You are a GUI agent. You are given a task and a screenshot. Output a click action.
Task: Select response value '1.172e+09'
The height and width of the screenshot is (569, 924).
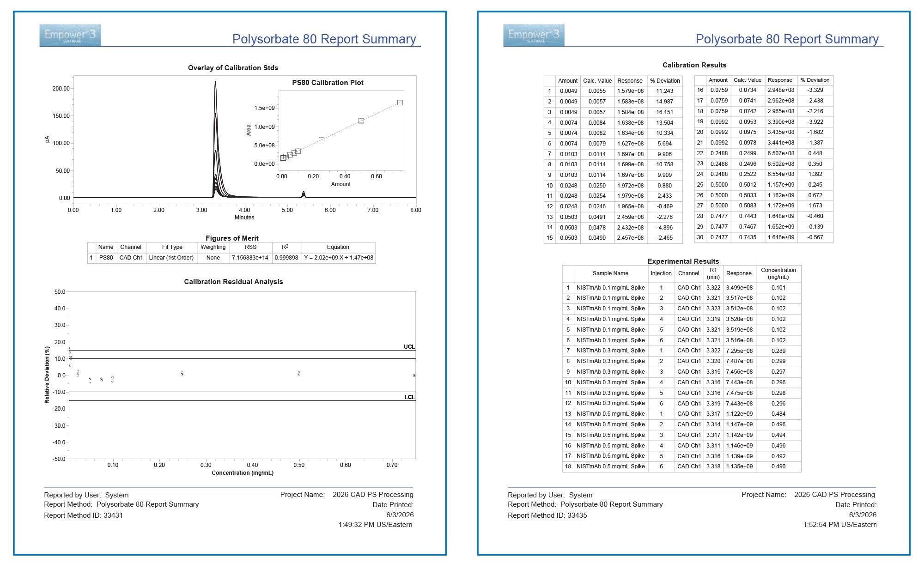(x=781, y=206)
